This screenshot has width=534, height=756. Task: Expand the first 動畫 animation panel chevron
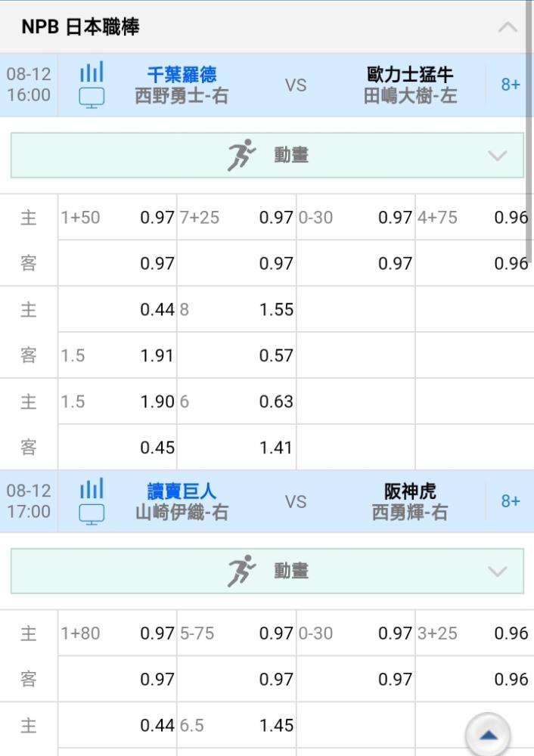coord(497,156)
